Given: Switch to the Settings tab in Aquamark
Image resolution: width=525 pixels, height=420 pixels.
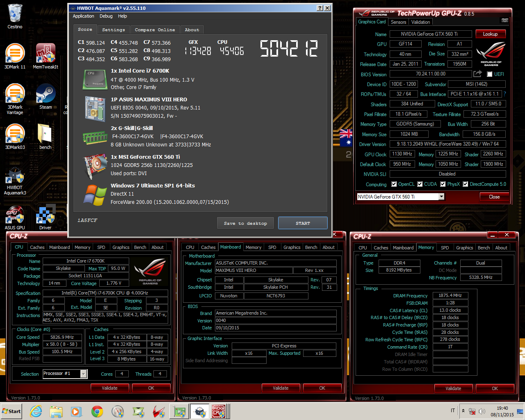Looking at the screenshot, I should [113, 30].
